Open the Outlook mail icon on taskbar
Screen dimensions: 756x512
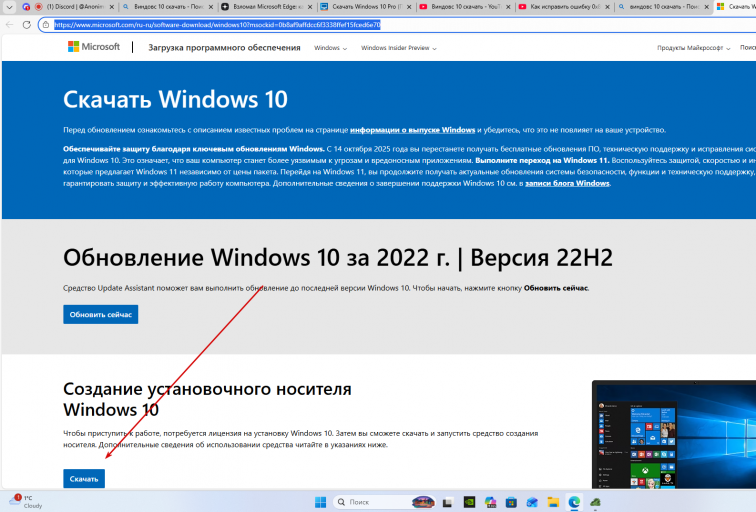coord(532,502)
